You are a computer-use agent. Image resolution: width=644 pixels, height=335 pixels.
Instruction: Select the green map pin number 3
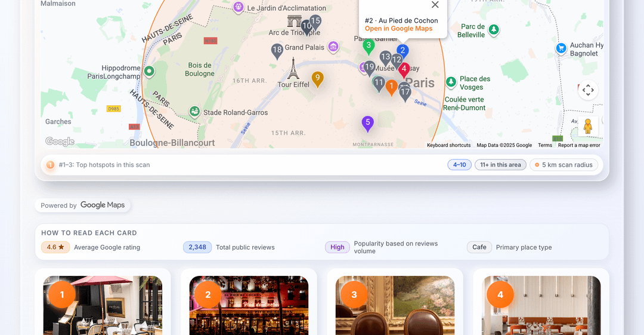pos(369,45)
